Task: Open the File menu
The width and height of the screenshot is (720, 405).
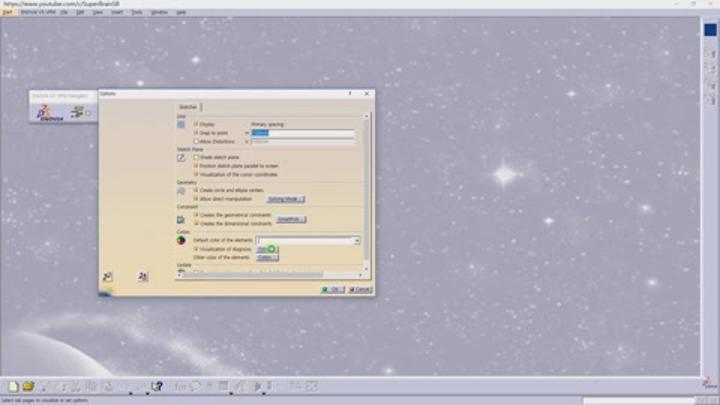Action: pos(64,12)
